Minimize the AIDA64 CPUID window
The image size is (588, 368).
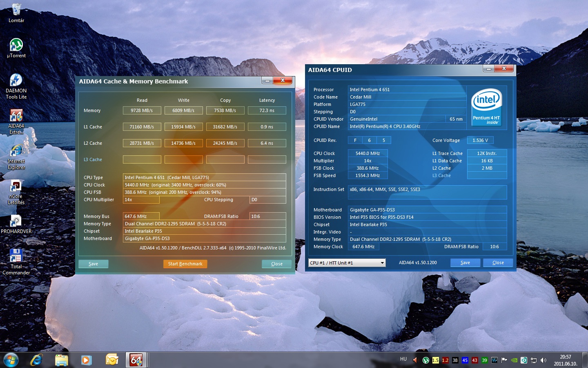(x=489, y=69)
